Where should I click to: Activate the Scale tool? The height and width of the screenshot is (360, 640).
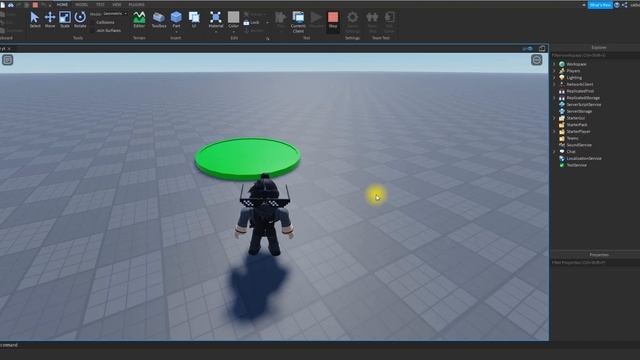point(65,19)
